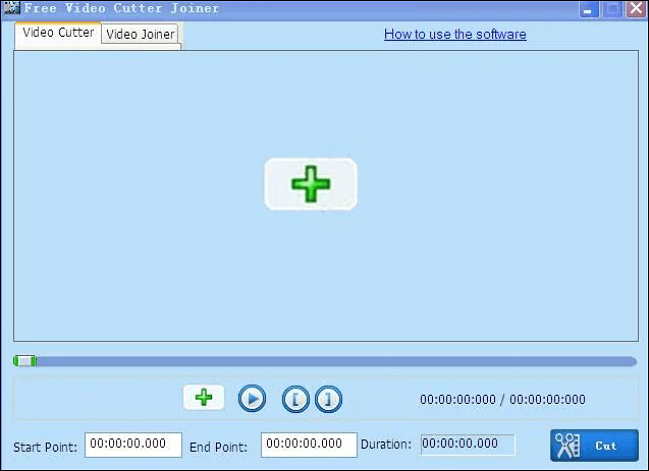Select the Video Cutter tab
The image size is (649, 471).
(58, 33)
